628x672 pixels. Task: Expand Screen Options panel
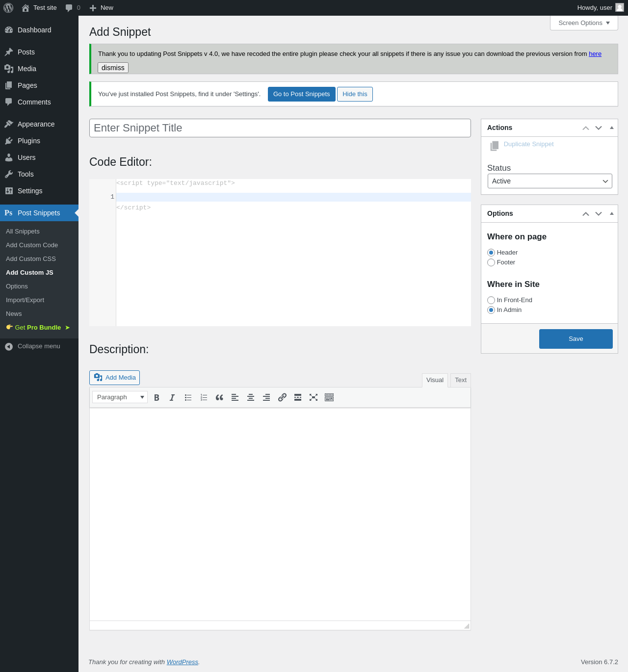click(584, 23)
